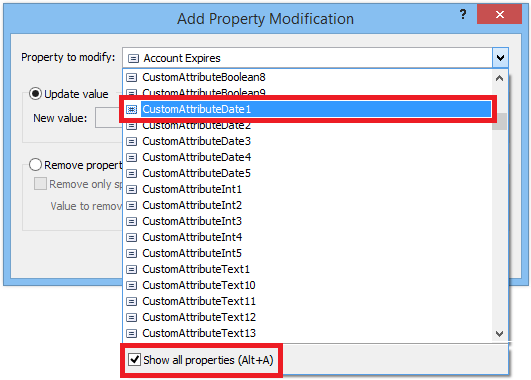Select the Remove property radio button
Viewport: 531px width, 380px height.
coord(35,165)
